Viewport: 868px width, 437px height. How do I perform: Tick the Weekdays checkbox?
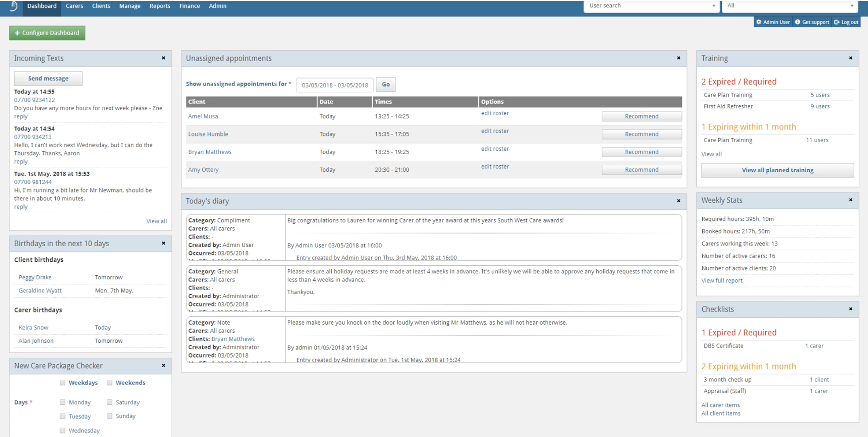click(62, 383)
